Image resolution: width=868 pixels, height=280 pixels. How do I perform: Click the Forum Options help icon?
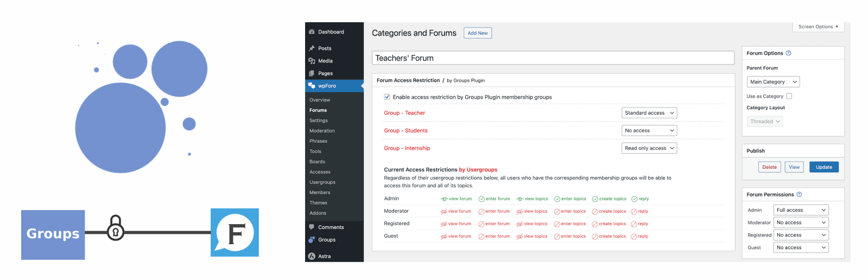(x=788, y=53)
